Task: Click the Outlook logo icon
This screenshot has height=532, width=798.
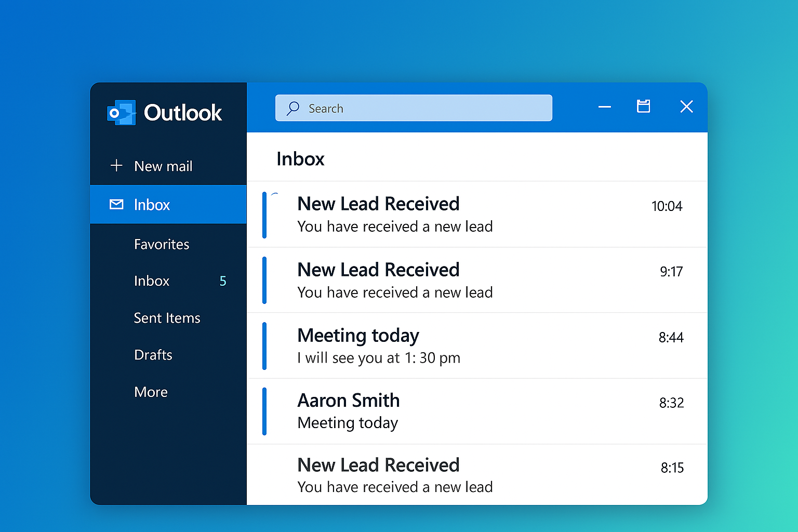Action: tap(122, 113)
